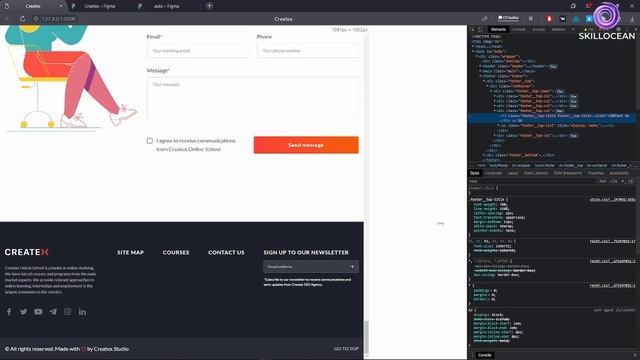
Task: Open DevTools settings gear icon
Action: 618,29
